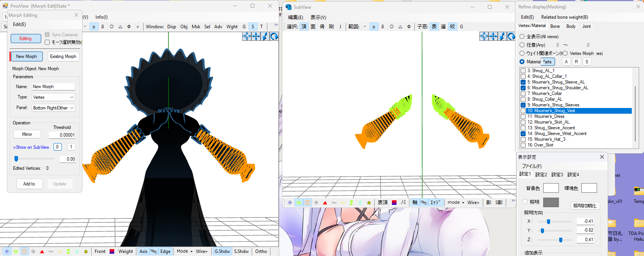Click the morph Name input field
Viewport: 644px width, 256px height.
point(53,87)
